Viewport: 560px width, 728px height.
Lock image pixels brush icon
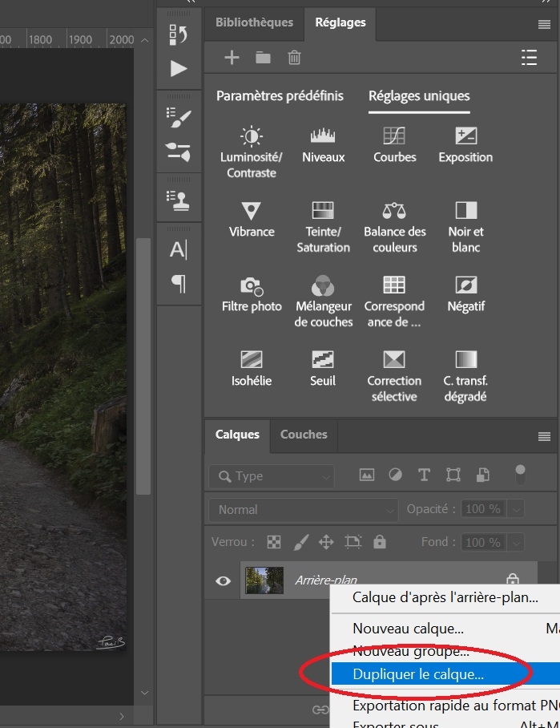[x=301, y=542]
